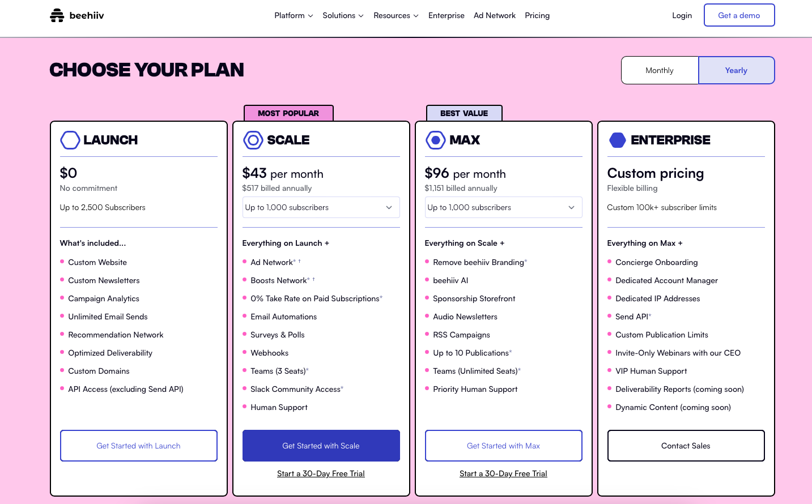
Task: Select the Yearly billing option
Action: pos(736,70)
